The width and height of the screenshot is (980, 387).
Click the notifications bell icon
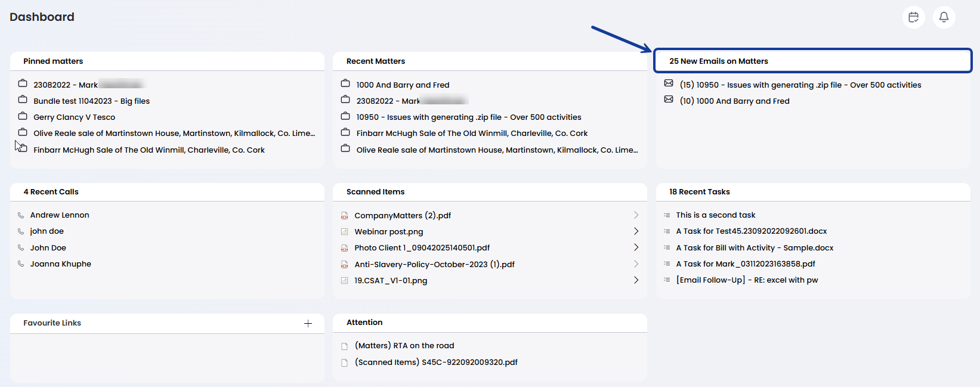click(944, 17)
